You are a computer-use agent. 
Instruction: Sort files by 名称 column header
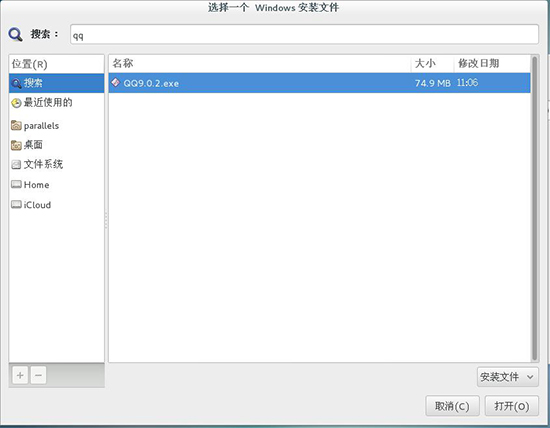tap(260, 63)
